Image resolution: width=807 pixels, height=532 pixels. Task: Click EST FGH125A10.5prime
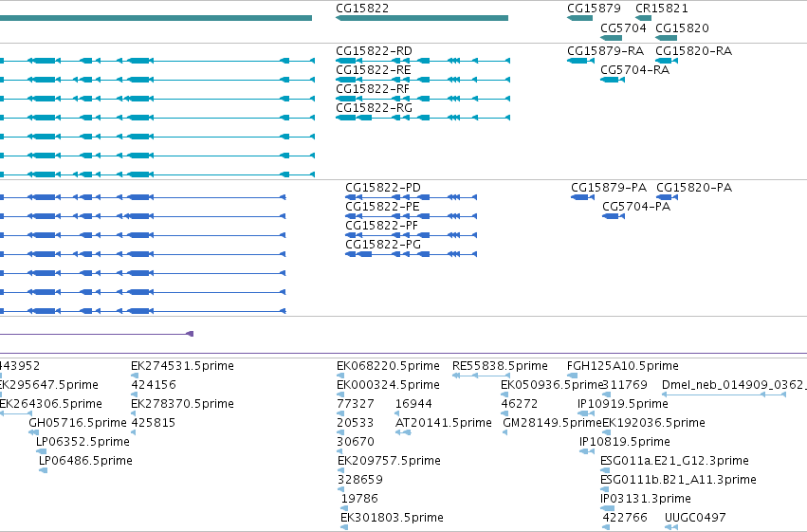tap(623, 366)
